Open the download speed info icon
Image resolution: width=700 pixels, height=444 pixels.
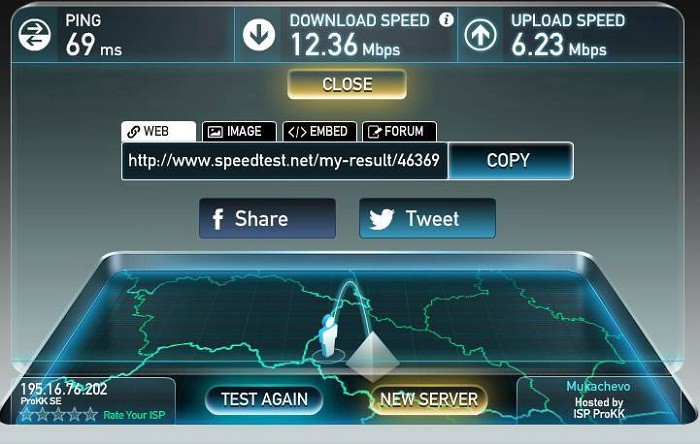click(x=446, y=20)
